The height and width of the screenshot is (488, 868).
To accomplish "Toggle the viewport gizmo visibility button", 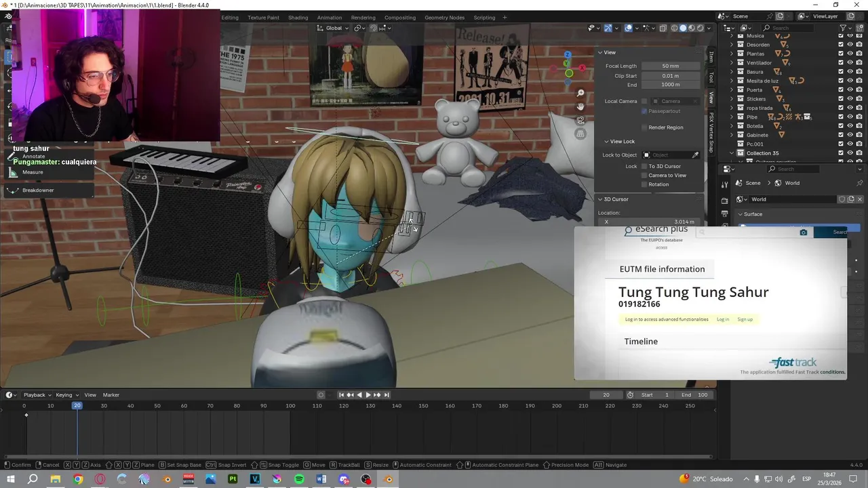I will [608, 28].
